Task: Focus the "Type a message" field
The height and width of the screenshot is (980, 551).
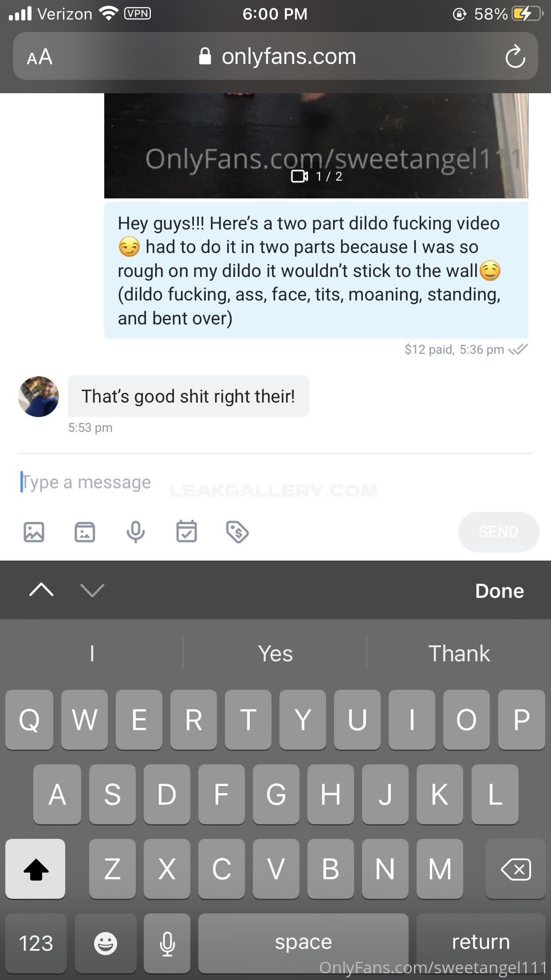Action: point(275,482)
